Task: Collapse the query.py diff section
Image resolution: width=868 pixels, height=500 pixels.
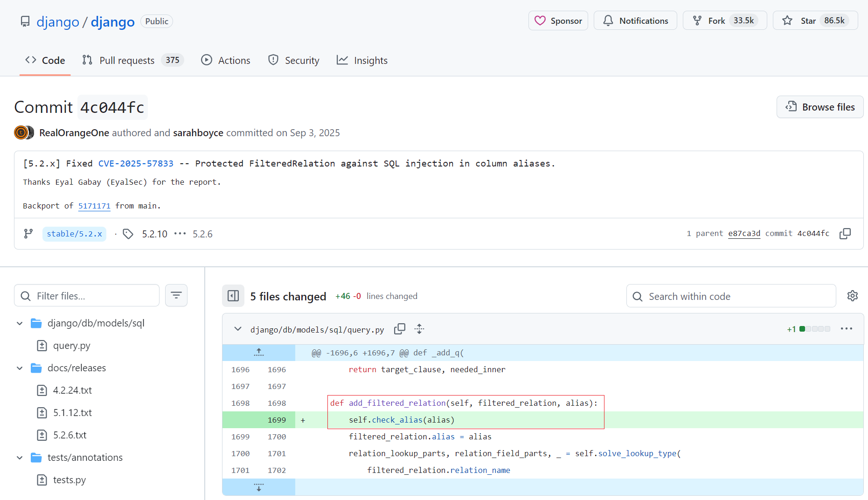Action: click(x=238, y=329)
